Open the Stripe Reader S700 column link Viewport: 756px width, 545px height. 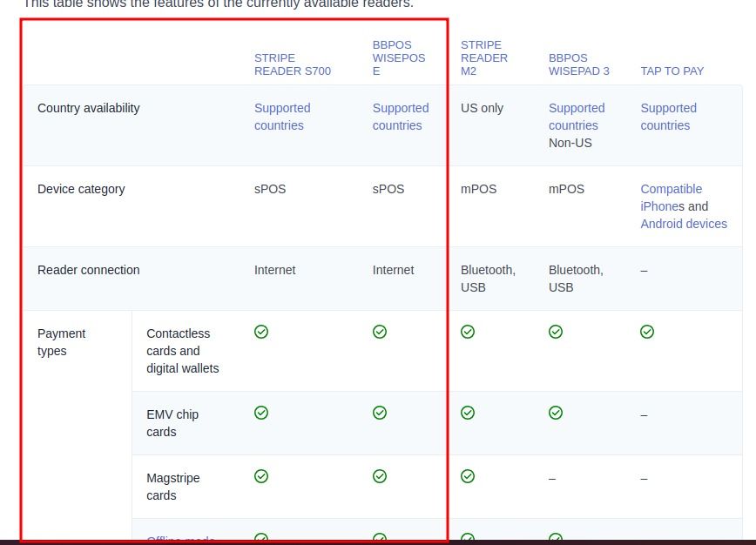pos(292,64)
